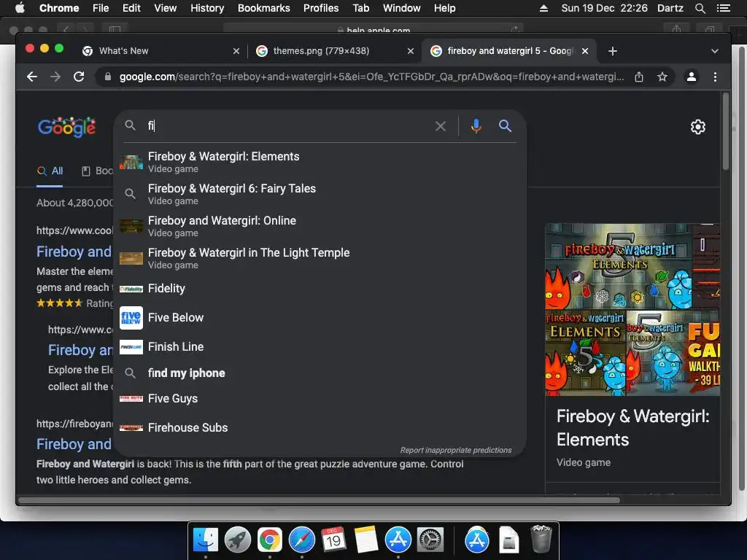The image size is (747, 560).
Task: Bookmark this page with the star
Action: (662, 77)
